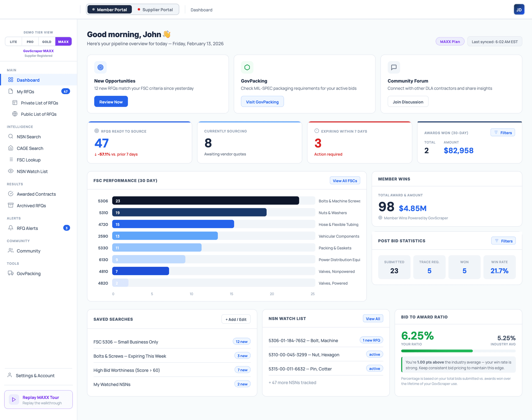Screen dimensions: 532x420
Task: Open the FSC Lookup tool
Action: click(28, 160)
